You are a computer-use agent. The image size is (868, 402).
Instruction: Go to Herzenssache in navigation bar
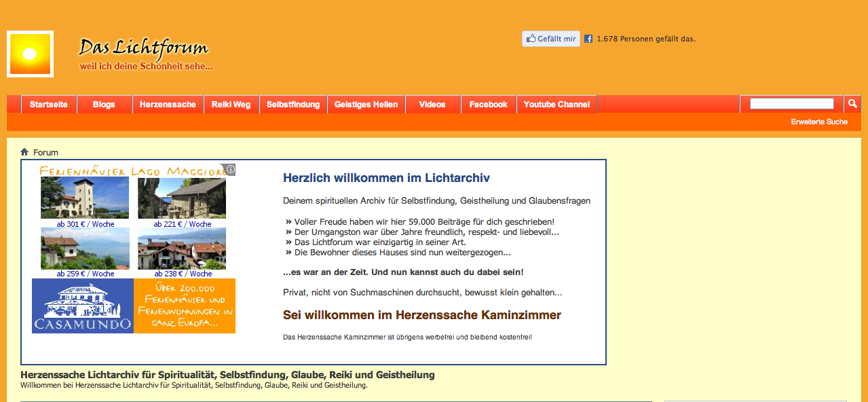(168, 105)
